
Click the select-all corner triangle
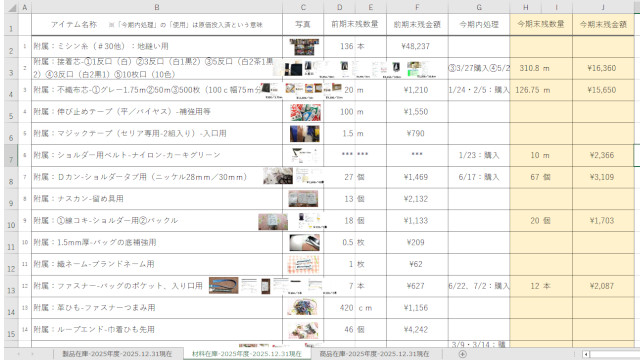[x=13, y=7]
